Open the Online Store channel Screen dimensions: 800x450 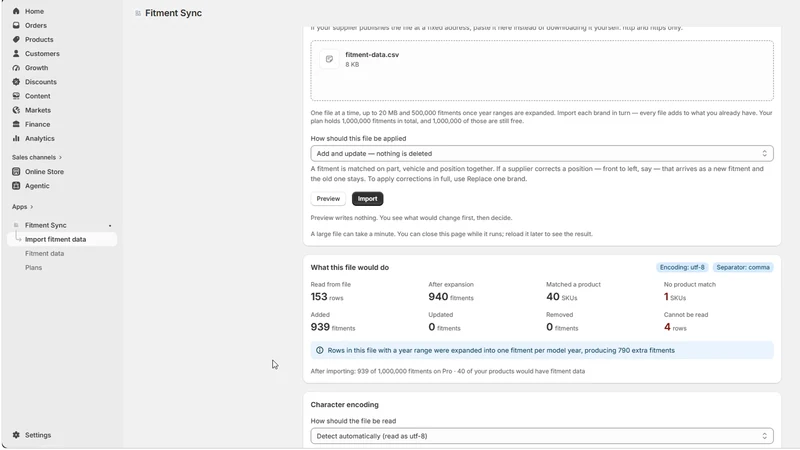(x=44, y=171)
